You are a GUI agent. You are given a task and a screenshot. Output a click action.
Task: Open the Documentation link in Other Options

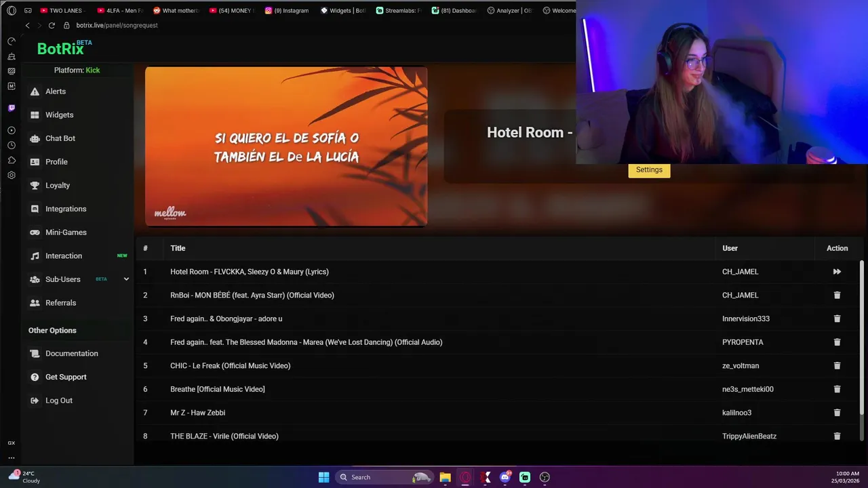(x=72, y=354)
